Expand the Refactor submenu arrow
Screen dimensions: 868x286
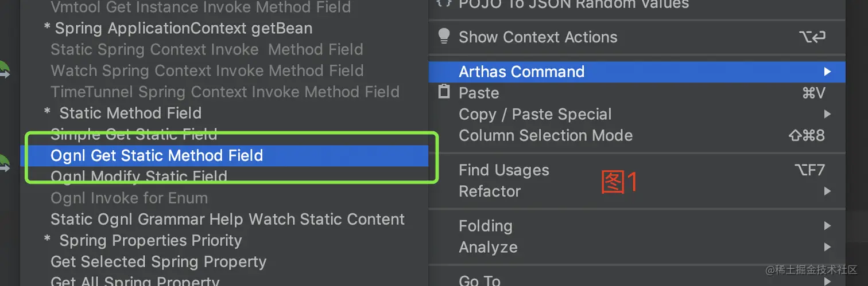pos(827,191)
